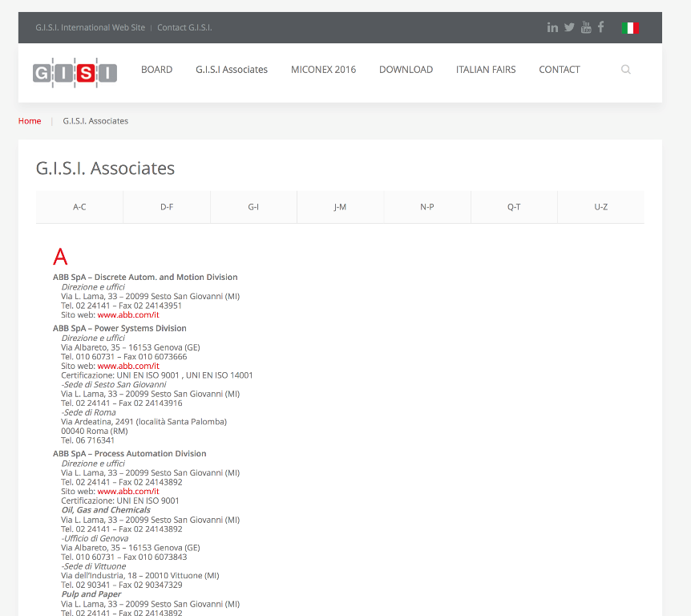This screenshot has height=616, width=691.
Task: Jump to the U-Z tab
Action: 600,207
